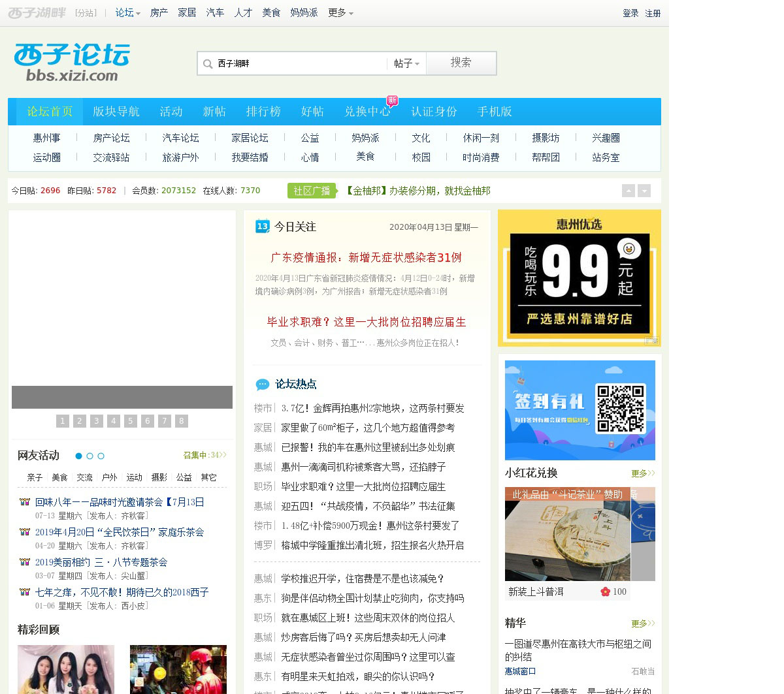Image resolution: width=784 pixels, height=694 pixels.
Task: Click the QR code in 签到有礼 banner
Action: [x=620, y=409]
